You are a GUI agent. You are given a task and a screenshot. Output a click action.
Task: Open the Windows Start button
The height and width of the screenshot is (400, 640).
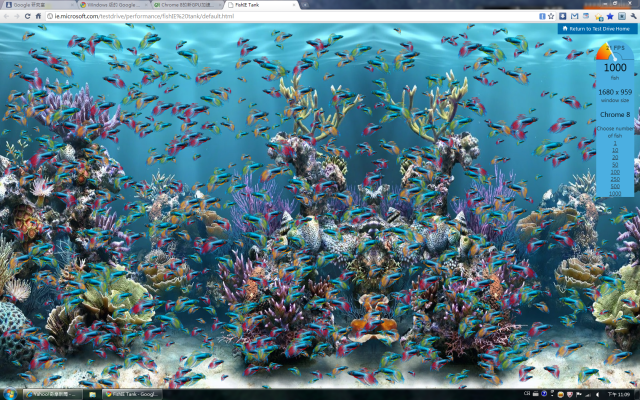(9, 394)
